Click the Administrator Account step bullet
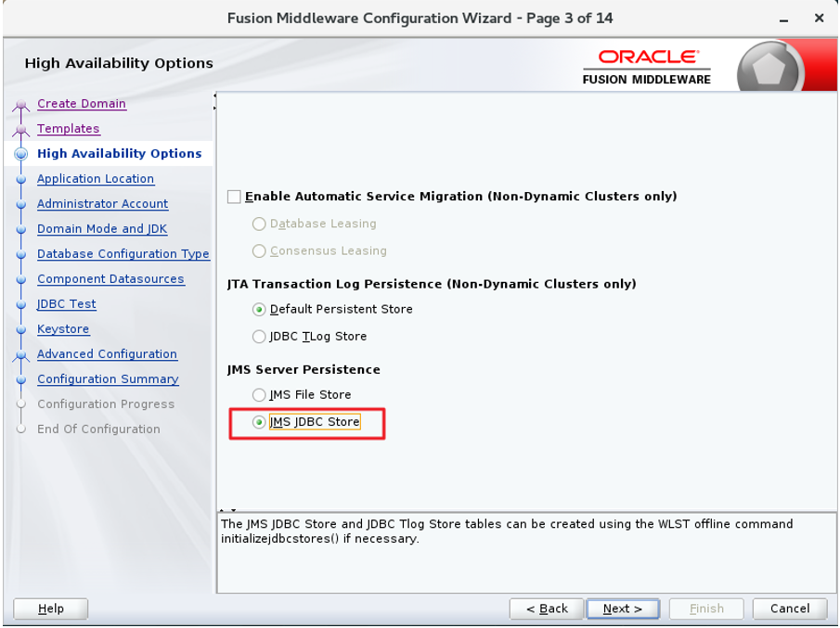The width and height of the screenshot is (840, 628). tap(21, 204)
